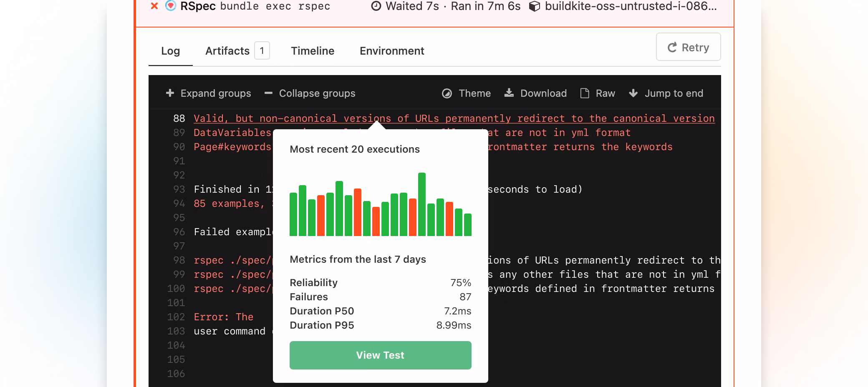Image resolution: width=868 pixels, height=387 pixels.
Task: Click the Expand groups label
Action: [x=216, y=93]
